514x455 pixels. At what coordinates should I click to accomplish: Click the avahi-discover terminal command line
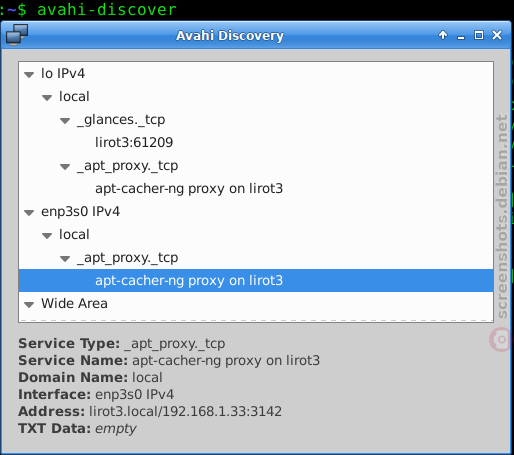pos(107,9)
